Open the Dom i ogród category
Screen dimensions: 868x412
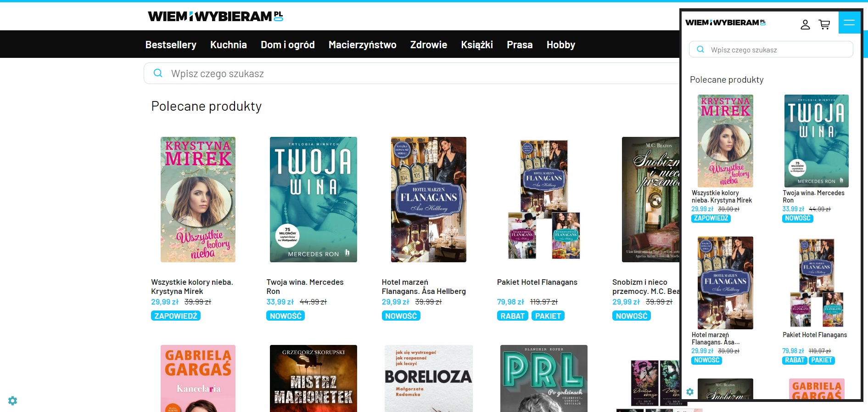288,45
